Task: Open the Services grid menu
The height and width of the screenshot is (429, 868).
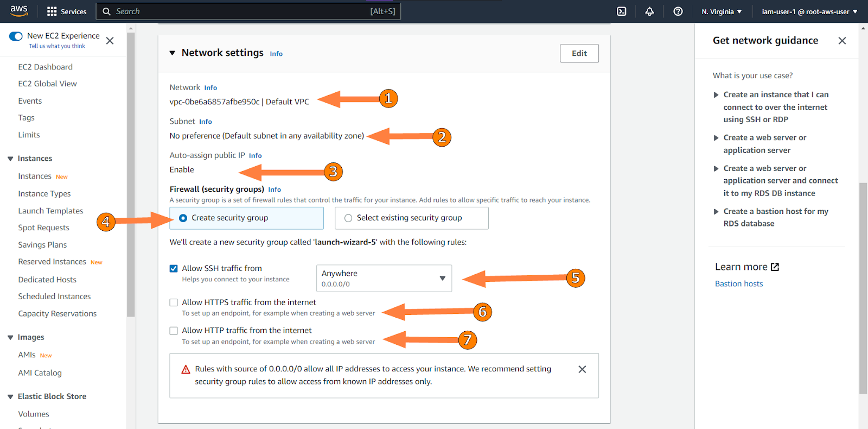Action: 67,11
